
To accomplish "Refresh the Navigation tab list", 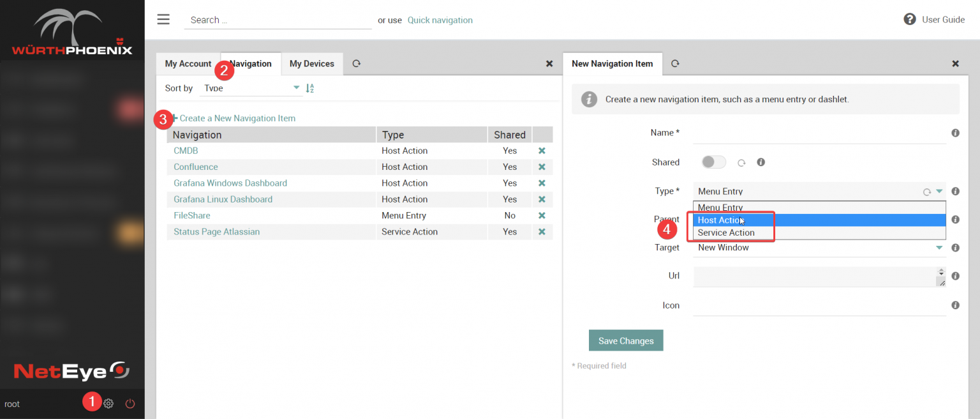I will (x=356, y=63).
